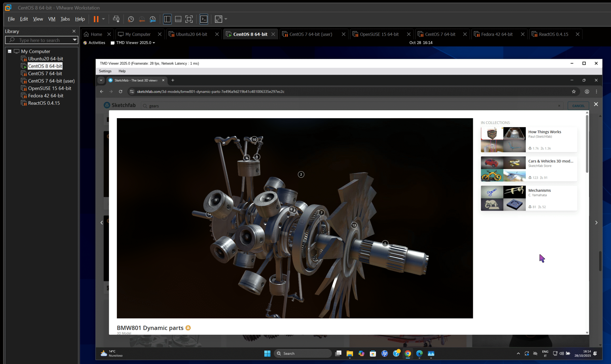Open the console view toolbar icon
Viewport: 611px width, 364px height.
point(203,19)
